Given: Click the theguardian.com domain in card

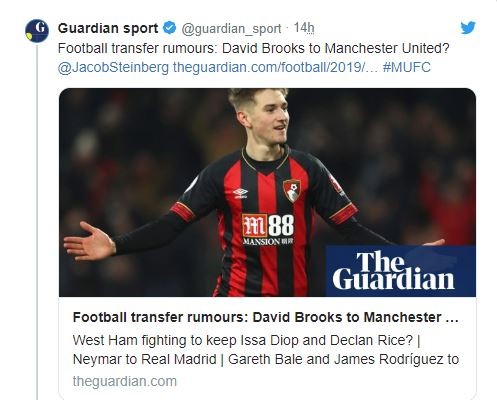Looking at the screenshot, I should pyautogui.click(x=125, y=381).
